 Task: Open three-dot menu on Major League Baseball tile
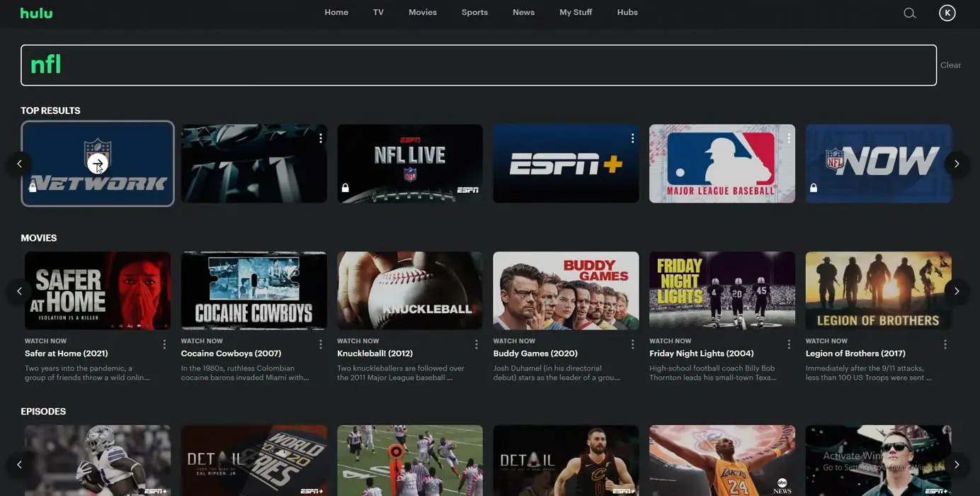click(x=789, y=138)
